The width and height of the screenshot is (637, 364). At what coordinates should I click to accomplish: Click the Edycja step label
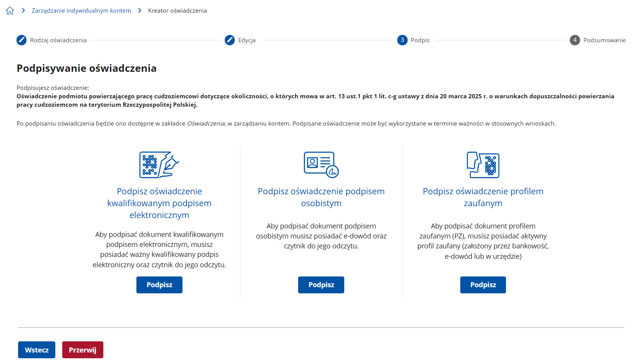pyautogui.click(x=247, y=40)
